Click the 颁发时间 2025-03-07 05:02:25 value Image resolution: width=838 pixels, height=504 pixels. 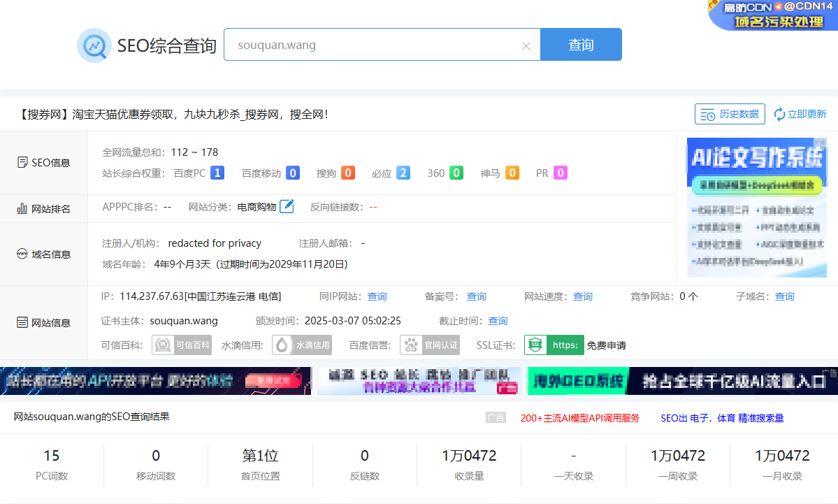tap(353, 321)
